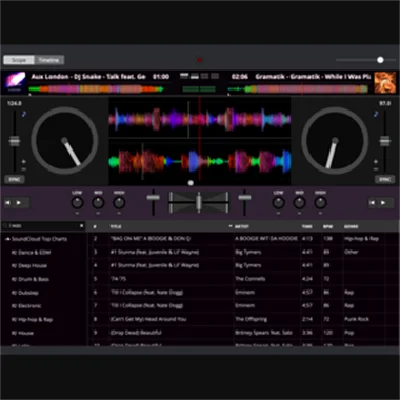Click the red record indicator dot

click(x=199, y=60)
